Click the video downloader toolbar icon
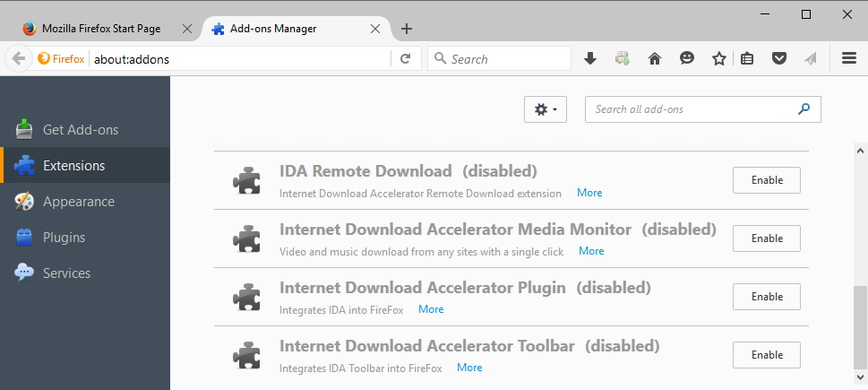 (623, 58)
